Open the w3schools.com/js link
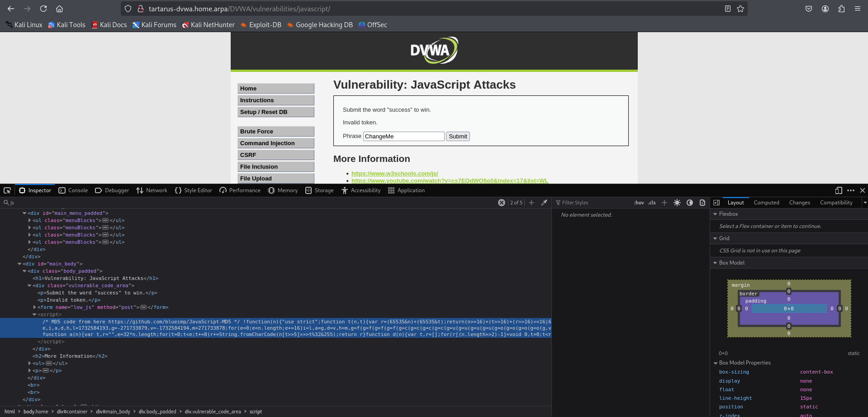 click(x=394, y=173)
